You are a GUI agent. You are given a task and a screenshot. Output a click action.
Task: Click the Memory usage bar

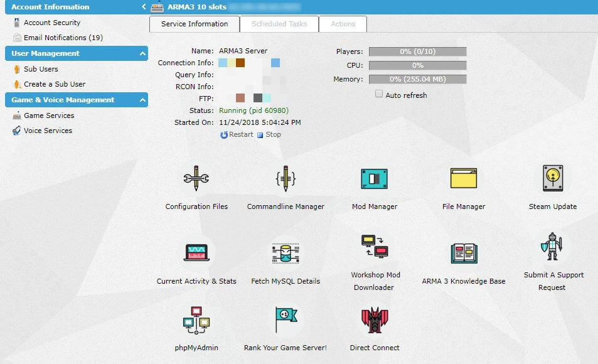(x=417, y=80)
